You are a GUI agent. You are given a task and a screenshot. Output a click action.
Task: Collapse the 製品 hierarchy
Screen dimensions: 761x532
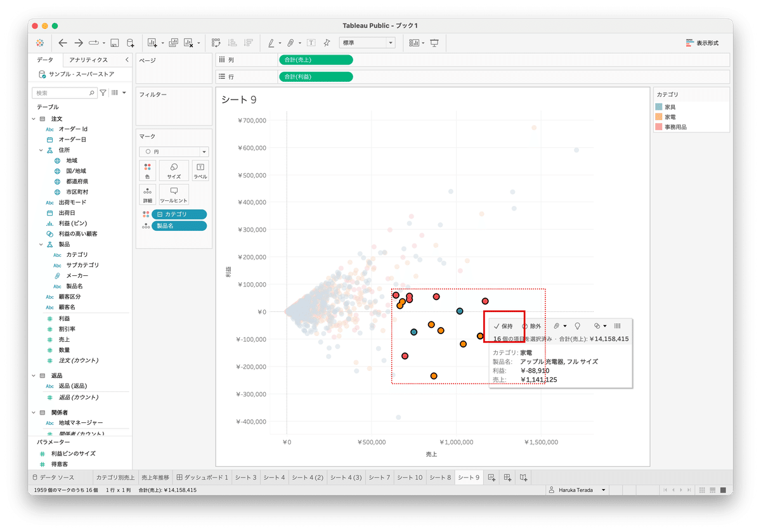[x=42, y=244]
